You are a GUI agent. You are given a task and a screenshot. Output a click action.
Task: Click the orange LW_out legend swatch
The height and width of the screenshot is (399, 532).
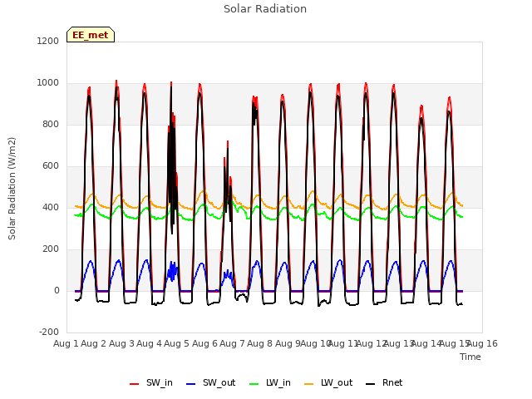(x=309, y=384)
